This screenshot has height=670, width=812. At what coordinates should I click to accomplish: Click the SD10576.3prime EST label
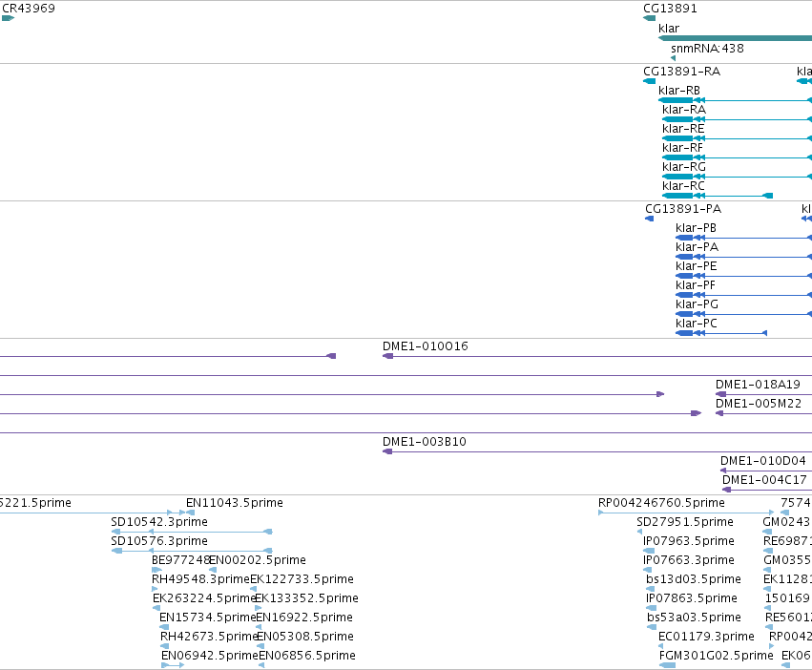(159, 541)
